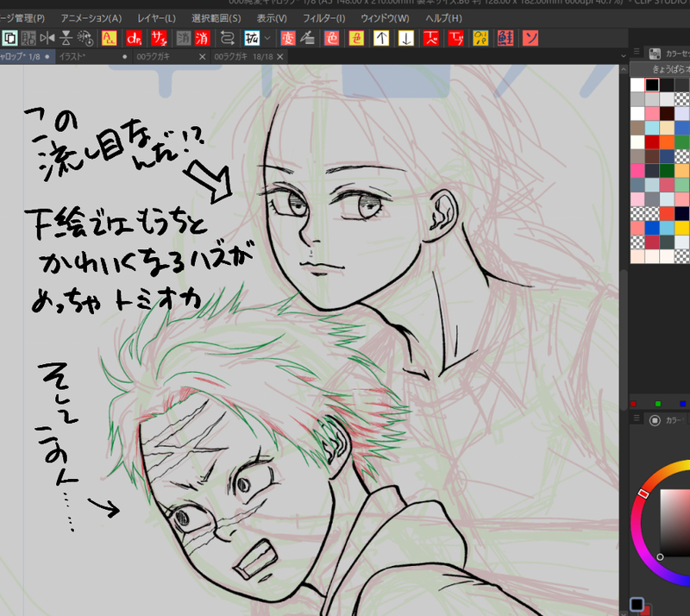The width and height of the screenshot is (690, 616).
Task: Click the red 色 toolbar icon
Action: [332, 38]
